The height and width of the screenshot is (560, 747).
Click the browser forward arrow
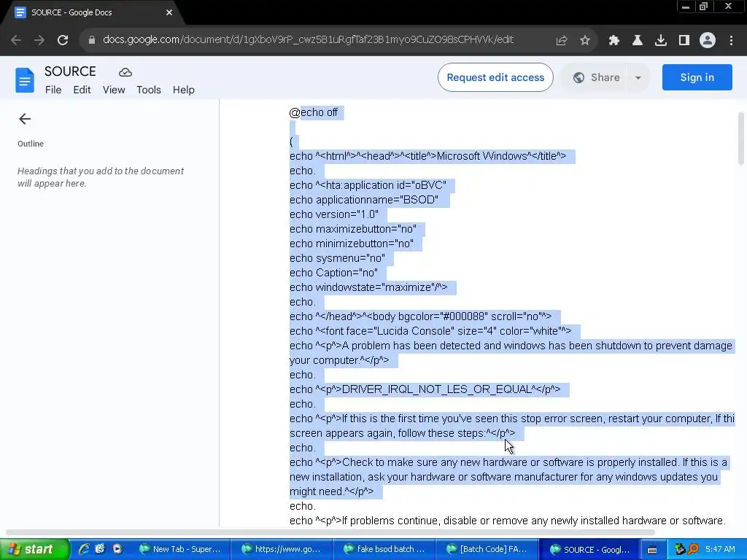point(39,40)
